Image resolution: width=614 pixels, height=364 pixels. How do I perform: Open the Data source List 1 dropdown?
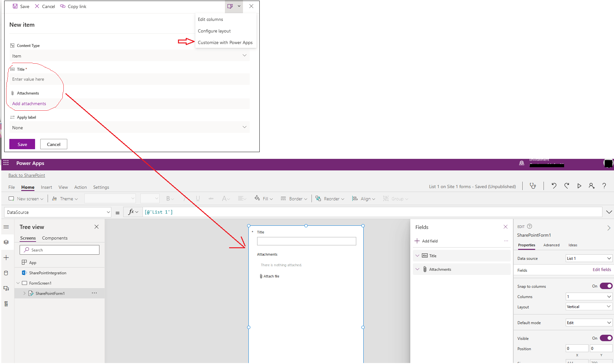pos(589,258)
